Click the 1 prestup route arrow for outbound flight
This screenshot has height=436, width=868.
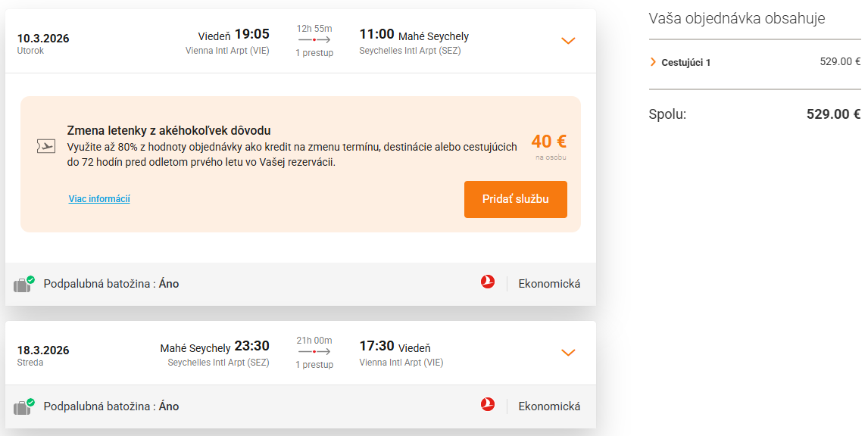coord(314,41)
